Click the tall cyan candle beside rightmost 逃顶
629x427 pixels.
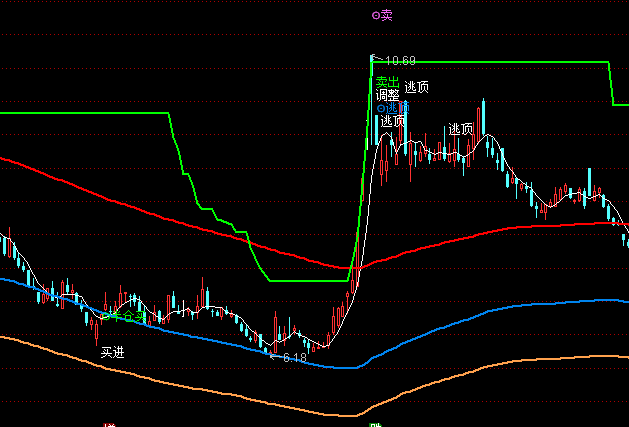482,120
